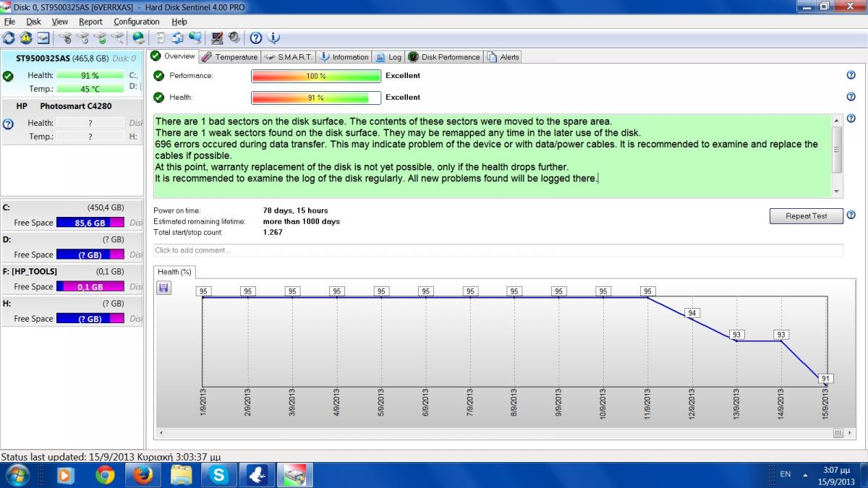
Task: Switch to the Disk Performance tab
Action: (443, 57)
